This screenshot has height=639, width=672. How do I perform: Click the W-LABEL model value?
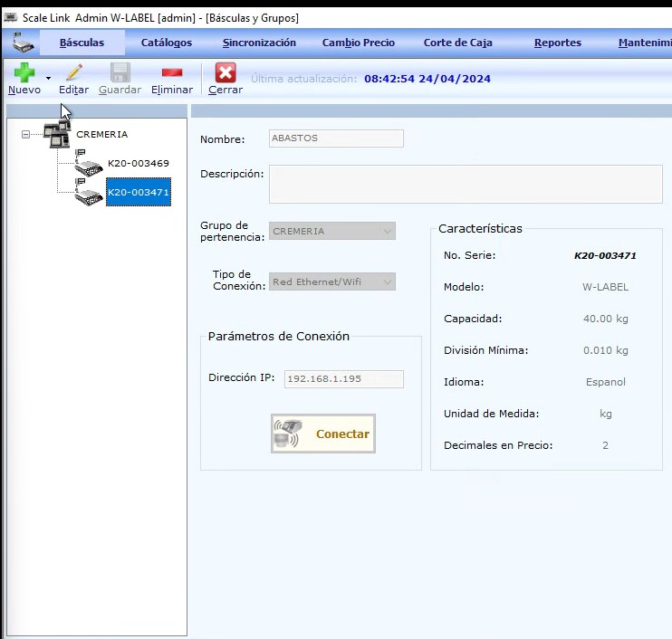pos(605,287)
